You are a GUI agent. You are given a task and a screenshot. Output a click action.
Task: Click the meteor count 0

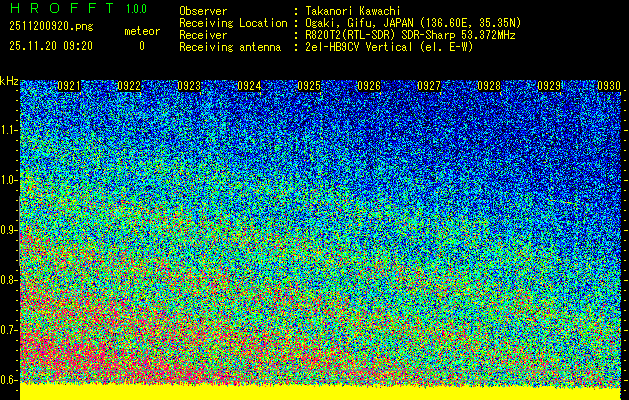(142, 46)
